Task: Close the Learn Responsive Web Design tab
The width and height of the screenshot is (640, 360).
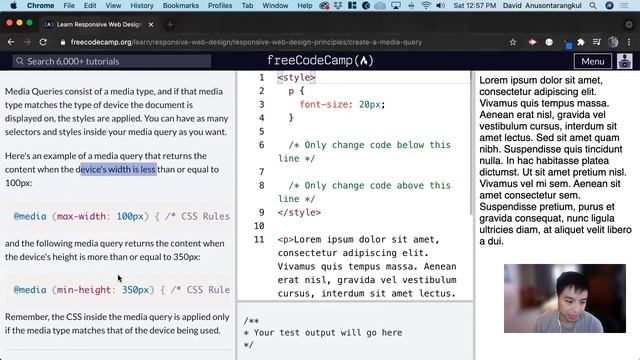Action: tap(151, 24)
